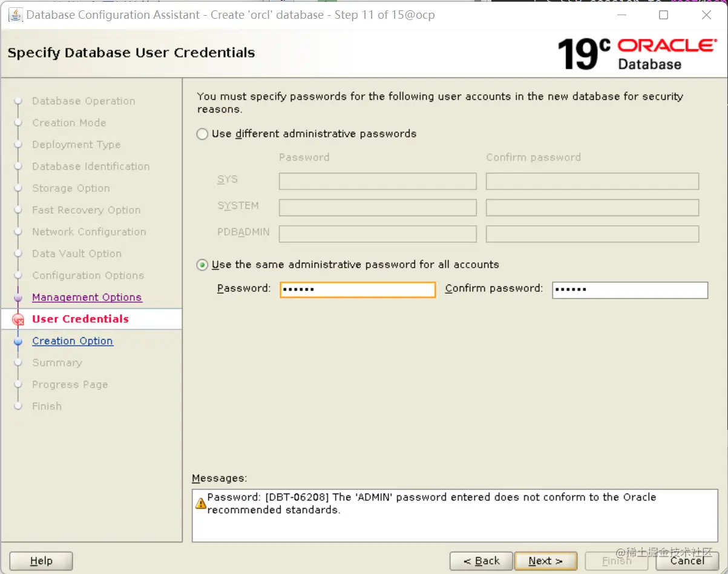Click the User Credentials step bullet icon
728x574 pixels.
18,320
